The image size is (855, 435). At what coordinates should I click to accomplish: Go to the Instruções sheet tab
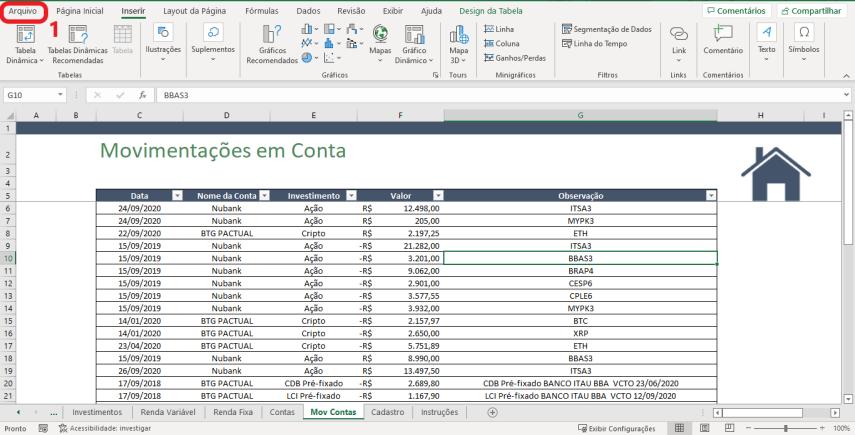click(439, 412)
